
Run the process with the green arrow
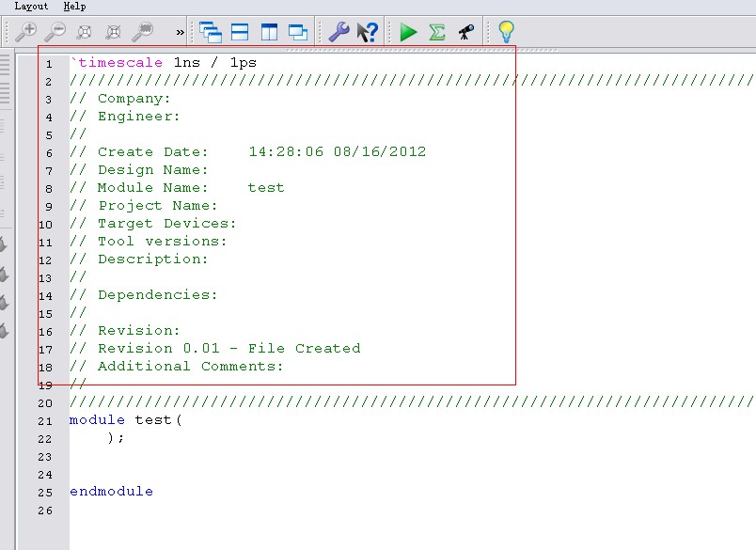click(408, 32)
